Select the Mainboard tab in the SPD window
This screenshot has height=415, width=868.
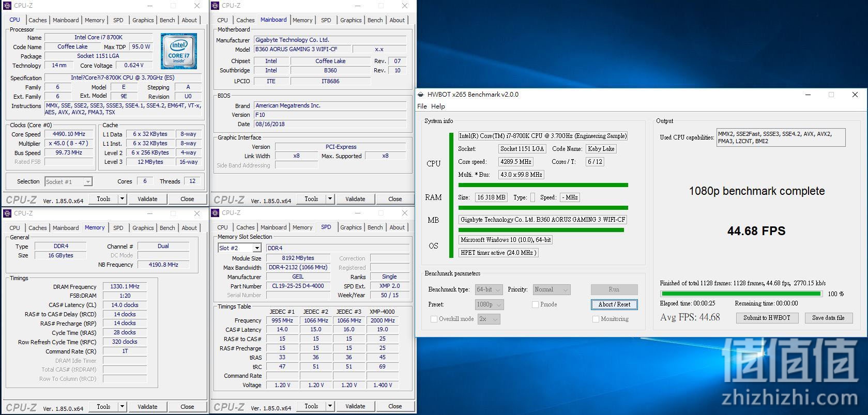[x=273, y=227]
